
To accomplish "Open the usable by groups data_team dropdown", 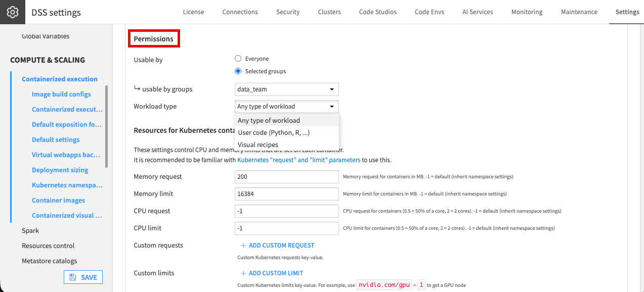I will (x=287, y=89).
